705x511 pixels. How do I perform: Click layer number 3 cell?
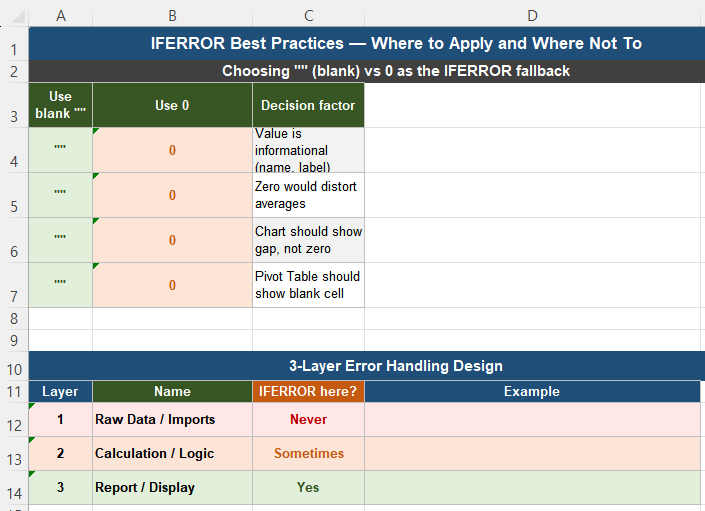coord(61,488)
